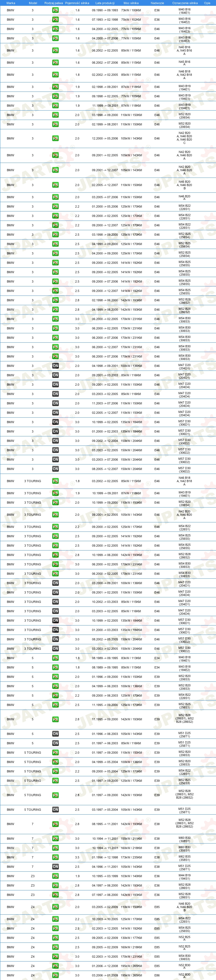Click petrol icon in 09.1990 -> 09.1993 row
The height and width of the screenshot is (980, 216).
55,10
